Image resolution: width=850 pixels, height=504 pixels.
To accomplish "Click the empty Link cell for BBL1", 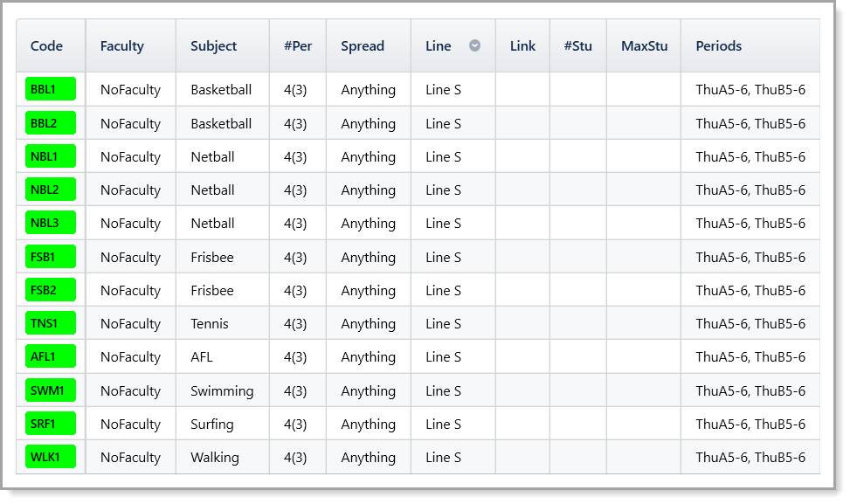I will point(522,90).
